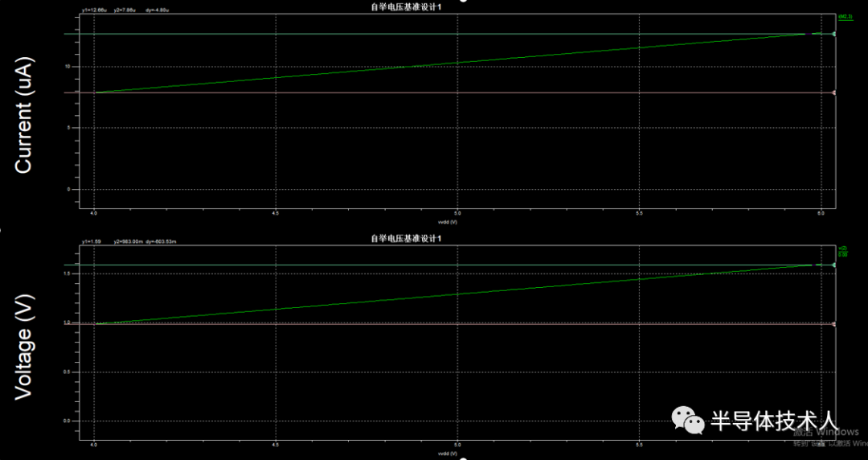
Task: Click the vvdd (V) axis label under voltage plot
Action: coord(448,454)
